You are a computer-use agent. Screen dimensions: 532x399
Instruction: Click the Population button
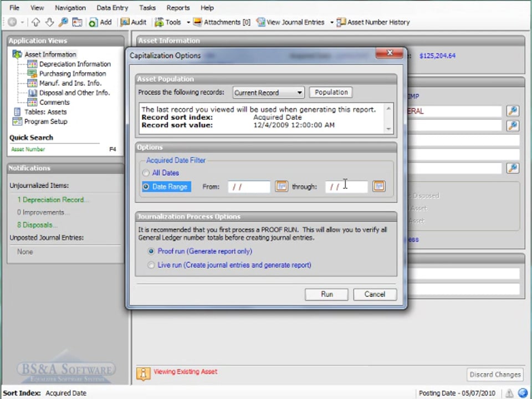[331, 93]
